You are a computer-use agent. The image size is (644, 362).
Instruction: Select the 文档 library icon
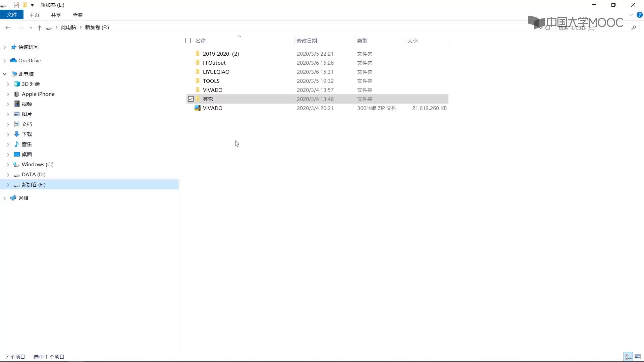(x=17, y=124)
